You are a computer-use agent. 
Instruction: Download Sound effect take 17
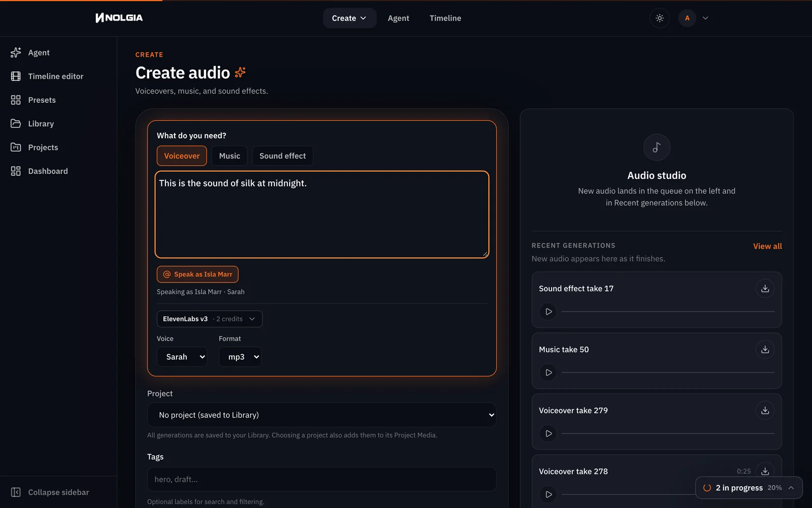765,289
